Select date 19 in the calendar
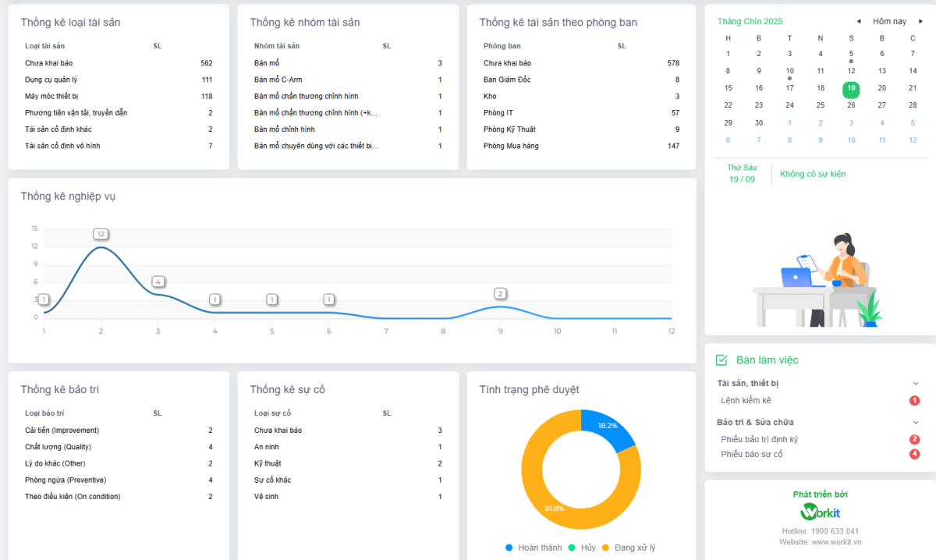Image resolution: width=936 pixels, height=560 pixels. pos(851,88)
